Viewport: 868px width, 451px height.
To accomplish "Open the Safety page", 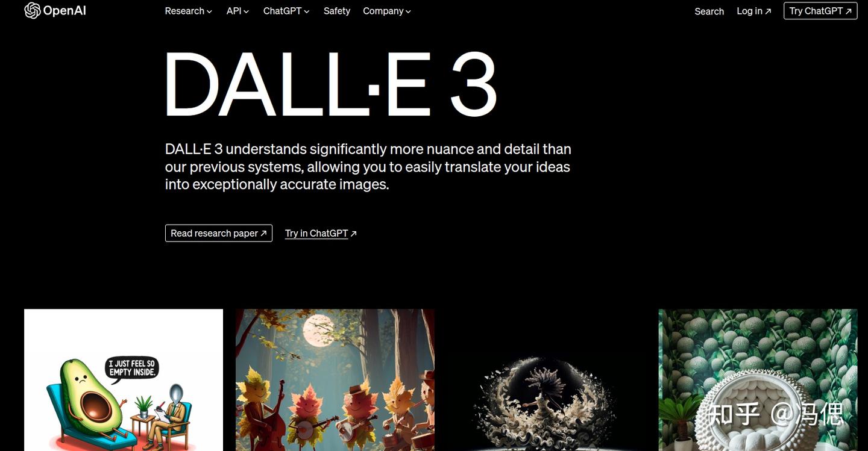I will tap(336, 11).
